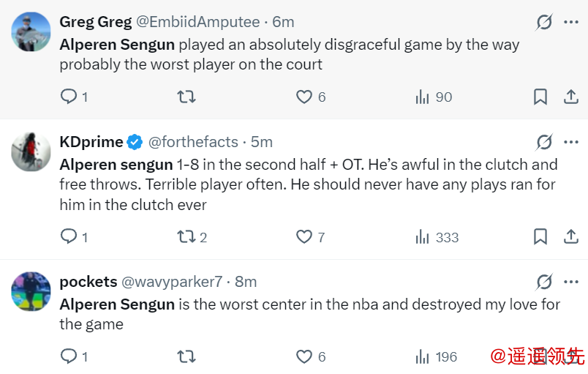This screenshot has height=374, width=588.
Task: Like KDprime's tweet with 7 likes
Action: click(304, 236)
